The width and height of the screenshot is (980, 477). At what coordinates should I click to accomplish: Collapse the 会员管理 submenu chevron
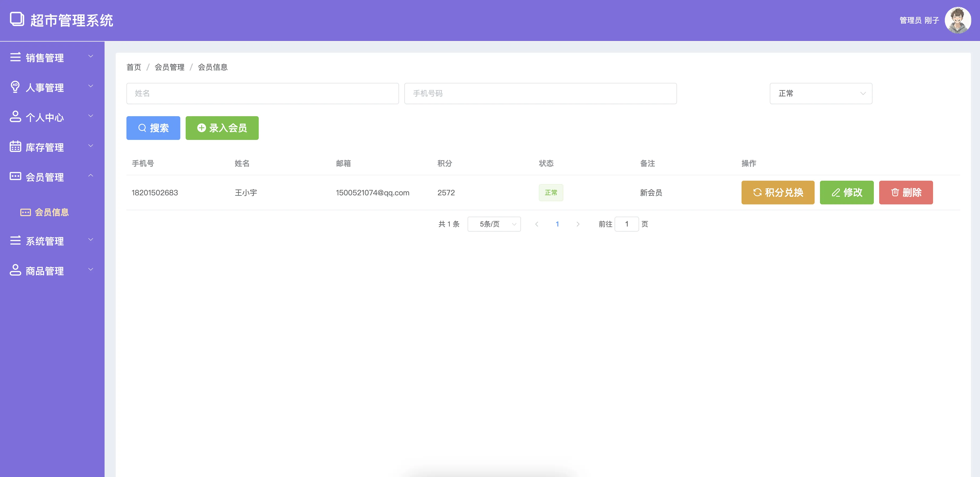(x=90, y=176)
